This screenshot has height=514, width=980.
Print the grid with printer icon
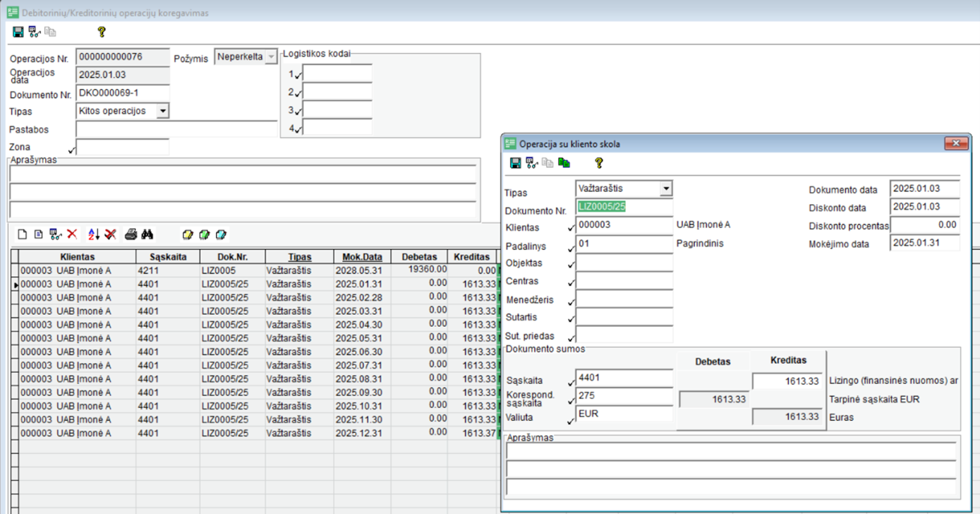click(131, 234)
